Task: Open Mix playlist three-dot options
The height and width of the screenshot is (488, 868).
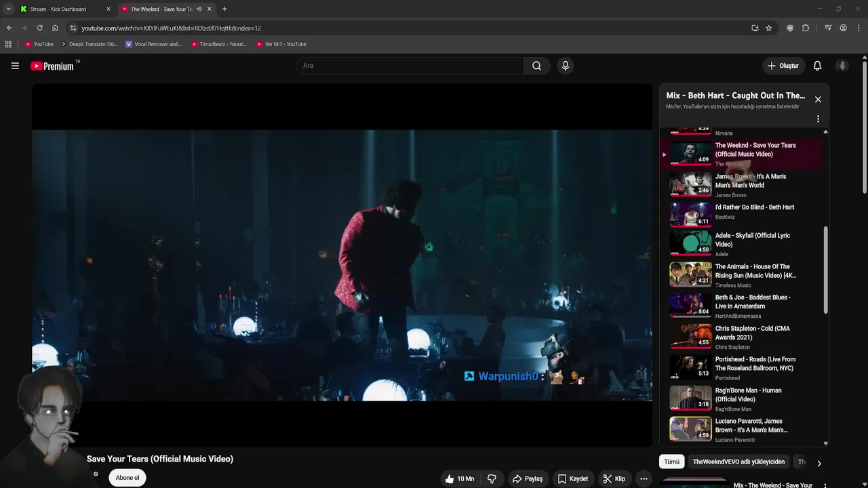Action: click(x=818, y=119)
